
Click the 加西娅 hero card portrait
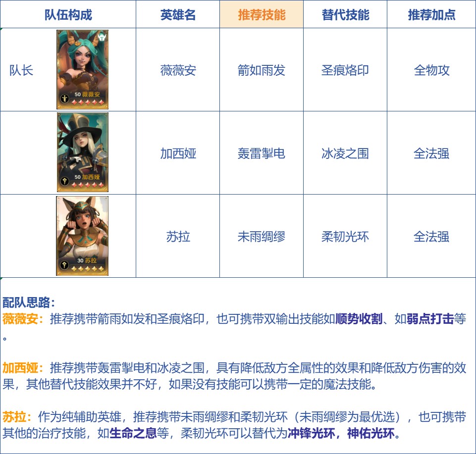[x=83, y=152]
